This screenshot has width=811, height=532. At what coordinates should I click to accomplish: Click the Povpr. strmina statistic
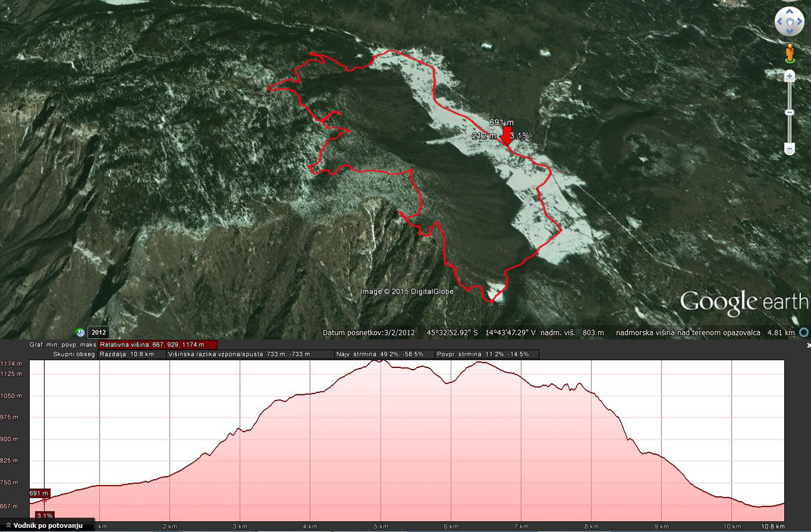click(x=487, y=354)
